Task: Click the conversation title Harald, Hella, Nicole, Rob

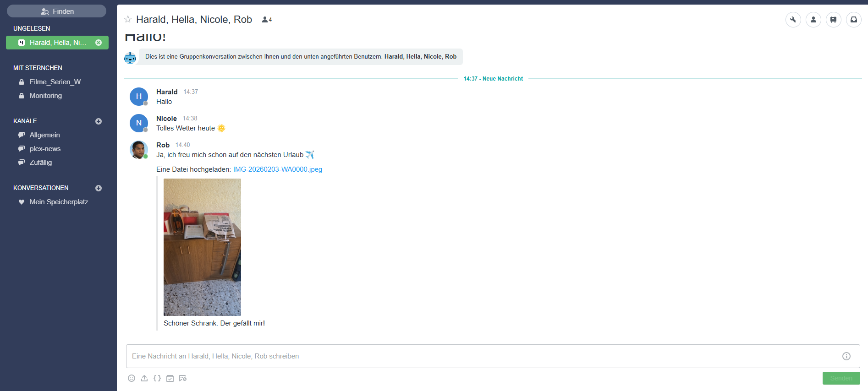Action: (x=194, y=19)
